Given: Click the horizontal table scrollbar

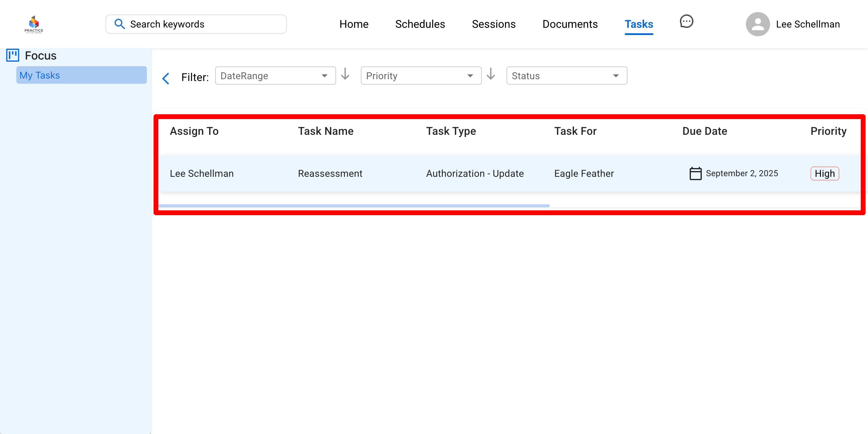Looking at the screenshot, I should [354, 206].
